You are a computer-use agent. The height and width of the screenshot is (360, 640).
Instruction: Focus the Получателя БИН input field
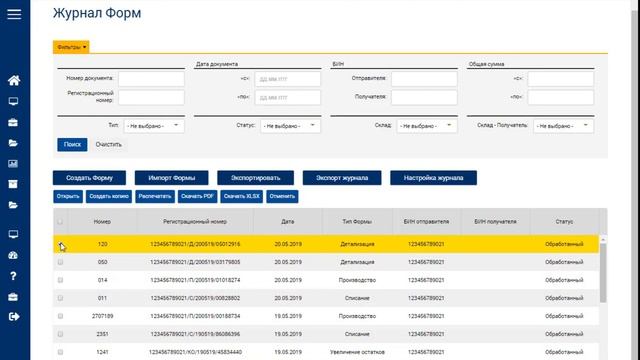pyautogui.click(x=424, y=98)
